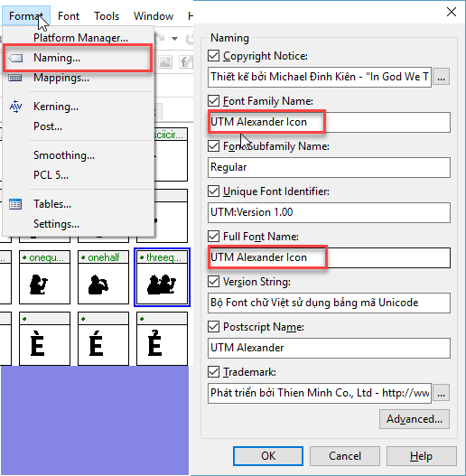
Task: Open Kerning... from the menu
Action: tap(78, 107)
